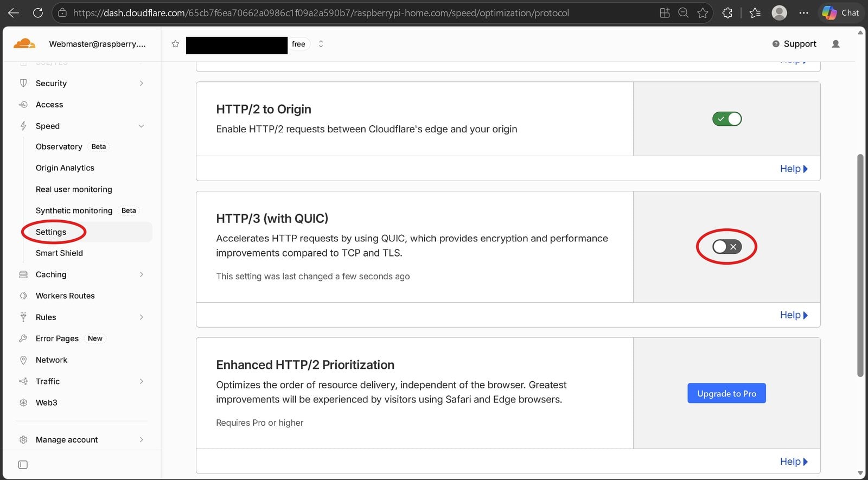Open the split screen apps icon in address bar
Screen dimensions: 868x480
(665, 12)
